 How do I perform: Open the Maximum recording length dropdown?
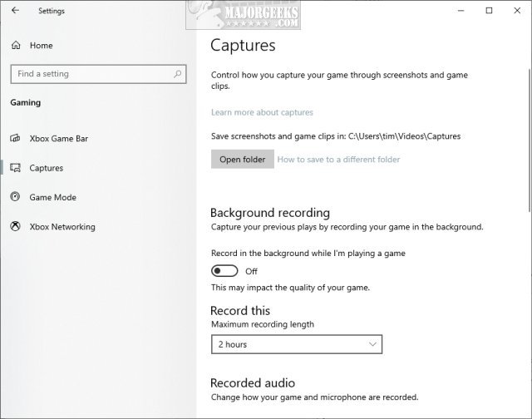point(296,344)
